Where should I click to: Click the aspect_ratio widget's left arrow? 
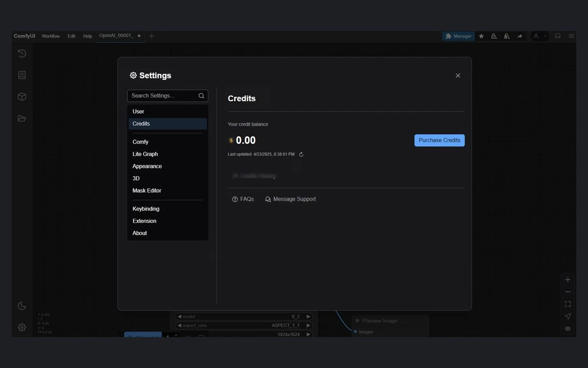coord(179,326)
